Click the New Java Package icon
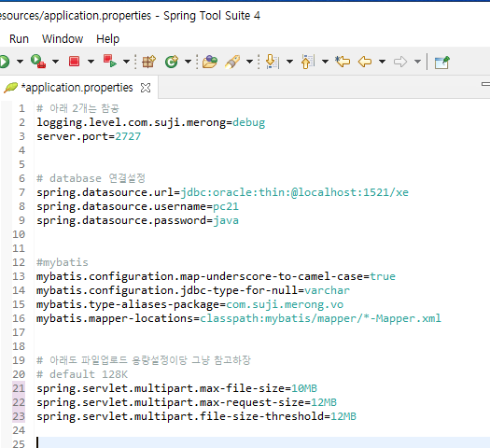This screenshot has width=490, height=448. point(148,62)
